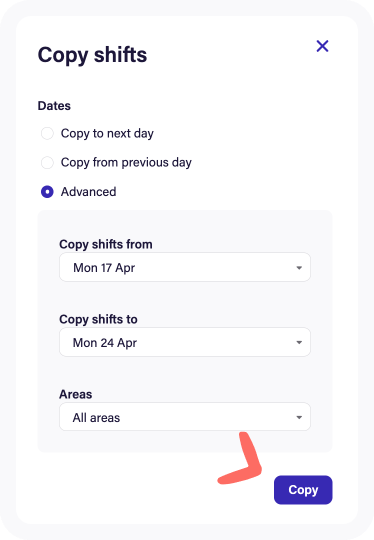This screenshot has height=540, width=374.
Task: Click the arrow beside Mon 17 Apr
Action: 299,268
